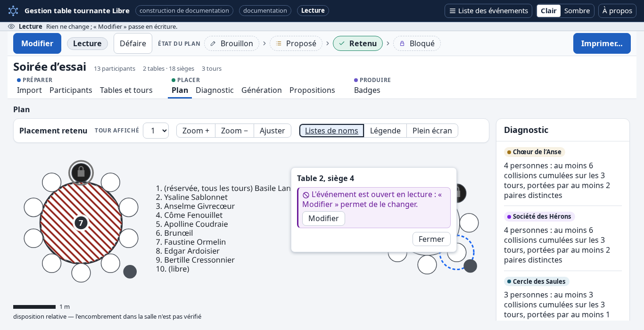Click the eye icon in the Lecture banner
Screen dimensions: 644x330
point(11,26)
